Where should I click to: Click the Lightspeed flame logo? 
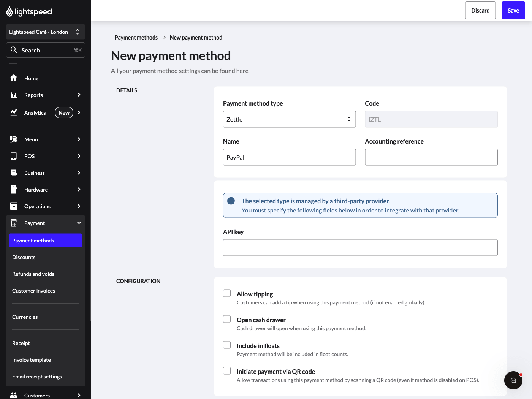click(9, 12)
